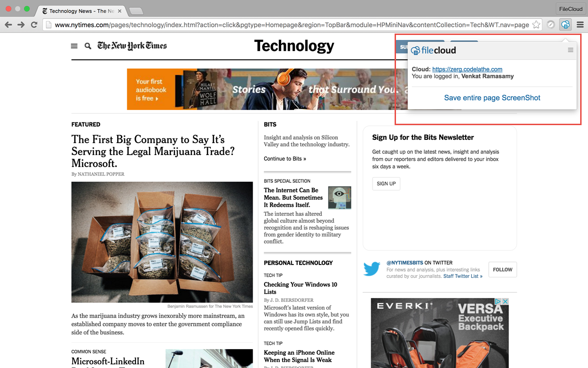588x368 pixels.
Task: Click the compass extension icon in toolbar
Action: coord(551,25)
